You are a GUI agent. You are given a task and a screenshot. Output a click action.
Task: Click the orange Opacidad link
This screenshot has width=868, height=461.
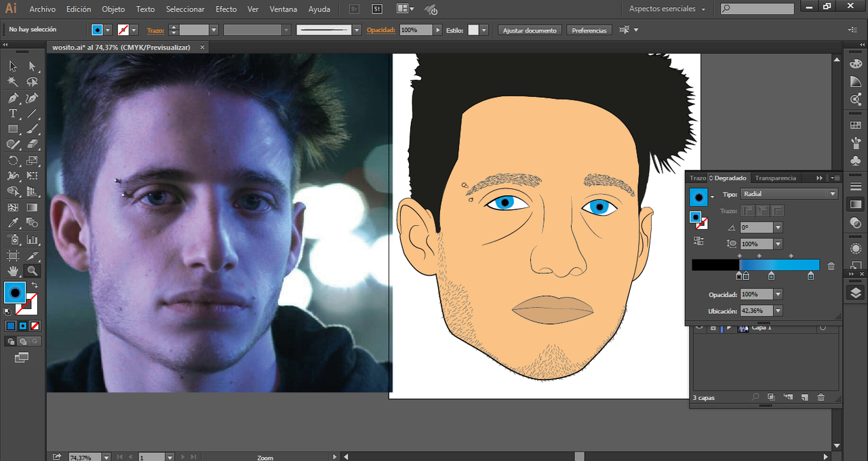[380, 30]
